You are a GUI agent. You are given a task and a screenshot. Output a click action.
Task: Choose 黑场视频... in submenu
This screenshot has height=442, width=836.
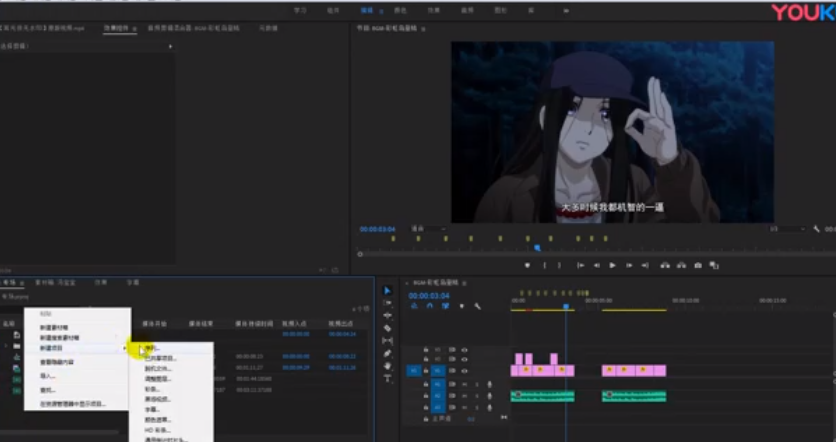tap(158, 399)
